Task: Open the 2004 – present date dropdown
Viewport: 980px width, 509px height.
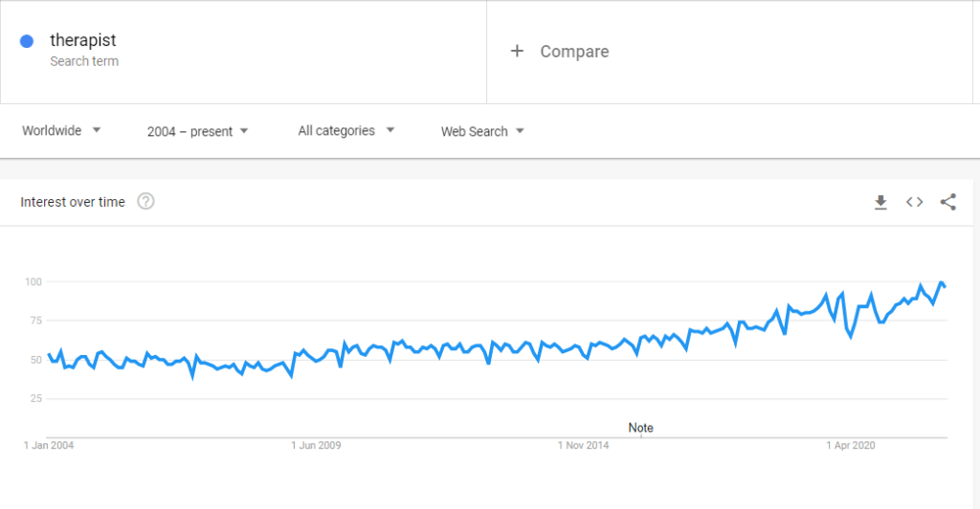Action: [197, 131]
